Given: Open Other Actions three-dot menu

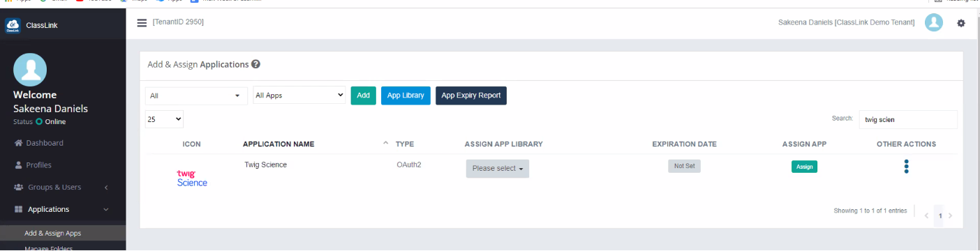Looking at the screenshot, I should pos(906,167).
